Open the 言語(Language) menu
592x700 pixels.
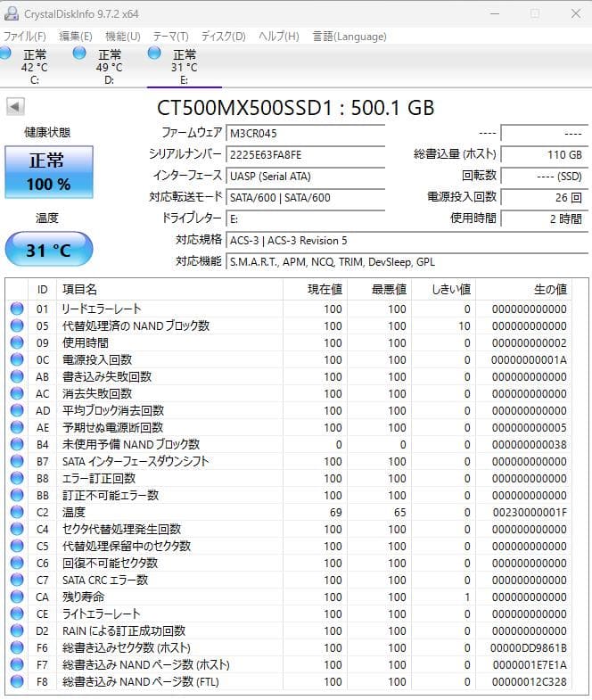pyautogui.click(x=349, y=37)
